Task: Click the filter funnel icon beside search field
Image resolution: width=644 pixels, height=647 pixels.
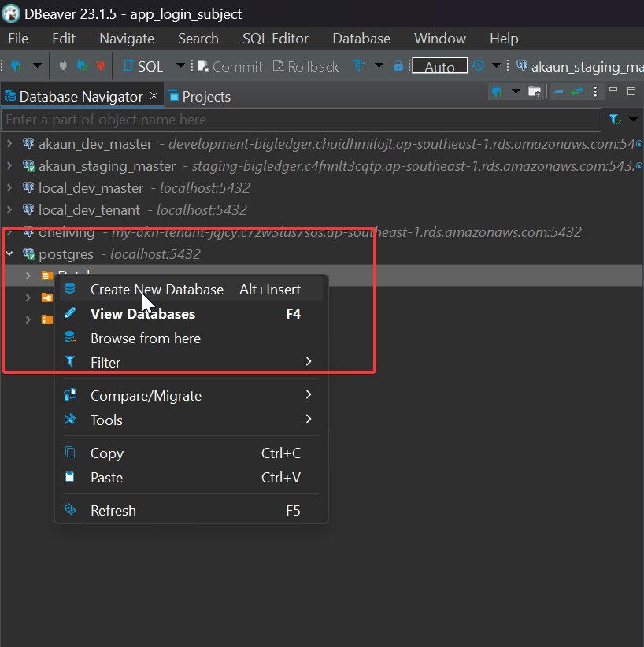Action: (614, 120)
